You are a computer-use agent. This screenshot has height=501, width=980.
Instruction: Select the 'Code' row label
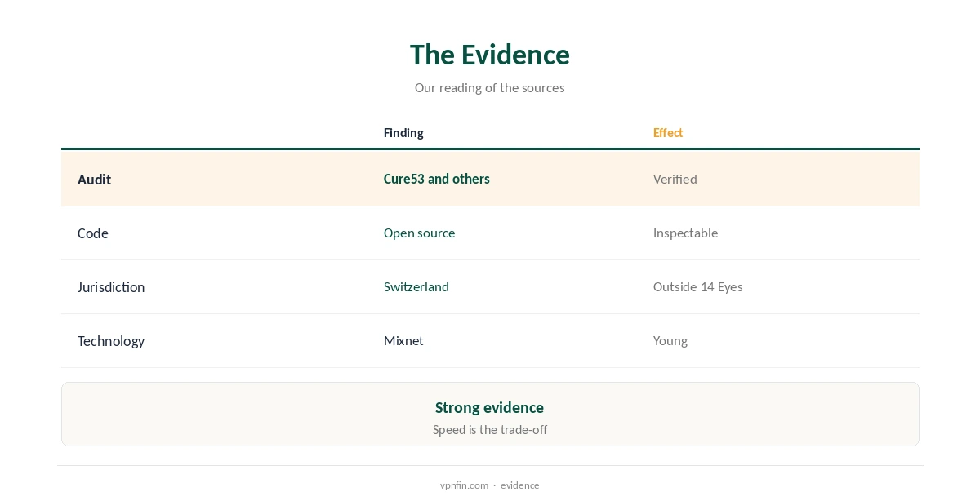click(x=93, y=233)
